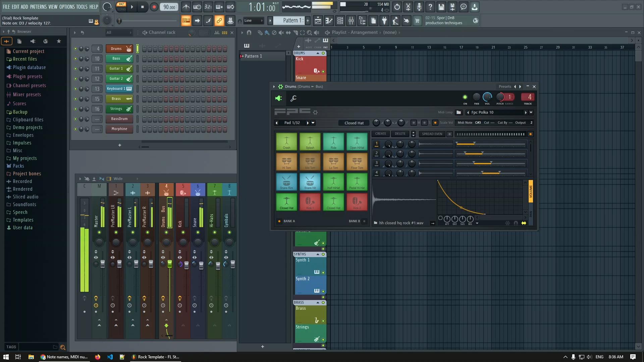Viewport: 644px width, 362px height.
Task: Click the Ride pad in FPC
Action: [333, 141]
